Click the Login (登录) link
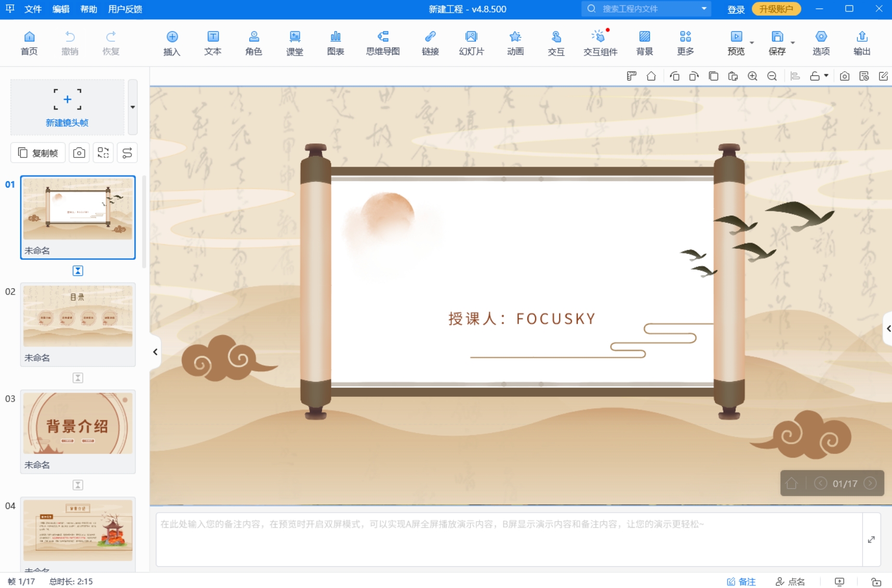 (x=736, y=9)
